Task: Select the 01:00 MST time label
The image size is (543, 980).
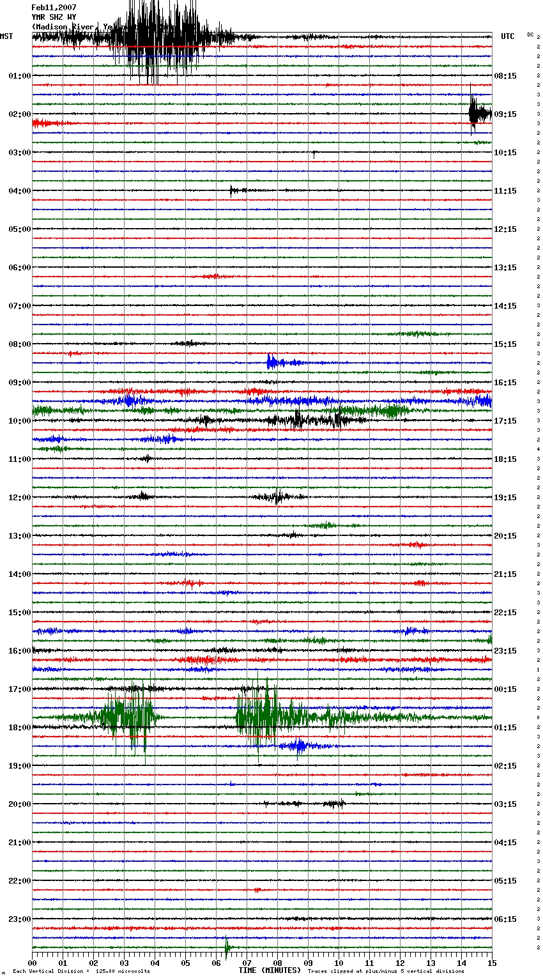Action: pyautogui.click(x=20, y=76)
